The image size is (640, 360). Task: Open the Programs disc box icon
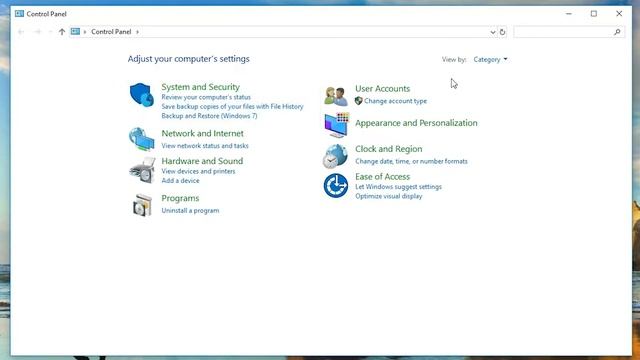(x=142, y=205)
